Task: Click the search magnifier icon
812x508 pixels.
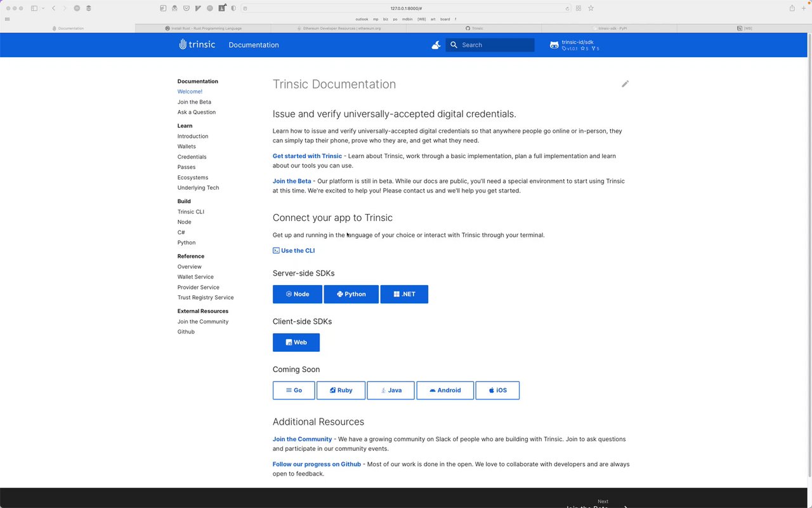Action: pyautogui.click(x=454, y=45)
